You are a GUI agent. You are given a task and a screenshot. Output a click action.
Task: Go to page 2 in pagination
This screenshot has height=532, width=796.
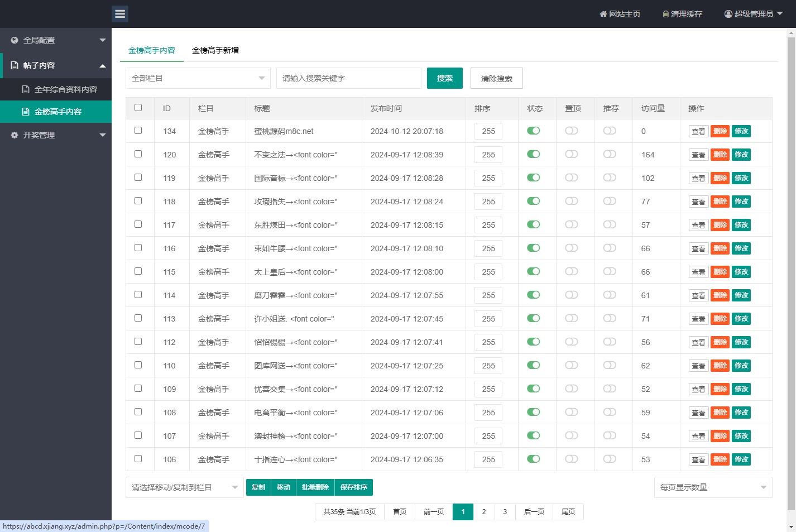[484, 512]
